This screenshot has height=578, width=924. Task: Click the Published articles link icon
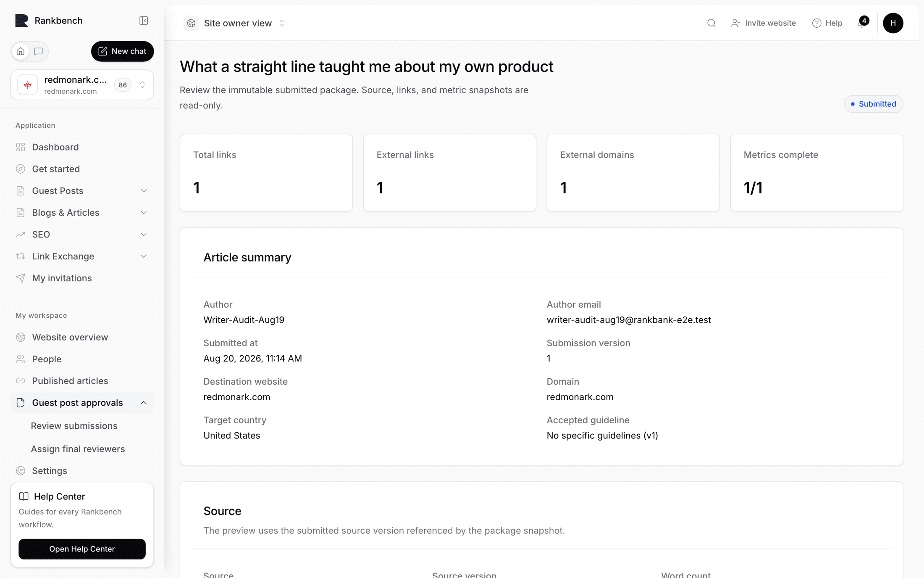pyautogui.click(x=21, y=381)
